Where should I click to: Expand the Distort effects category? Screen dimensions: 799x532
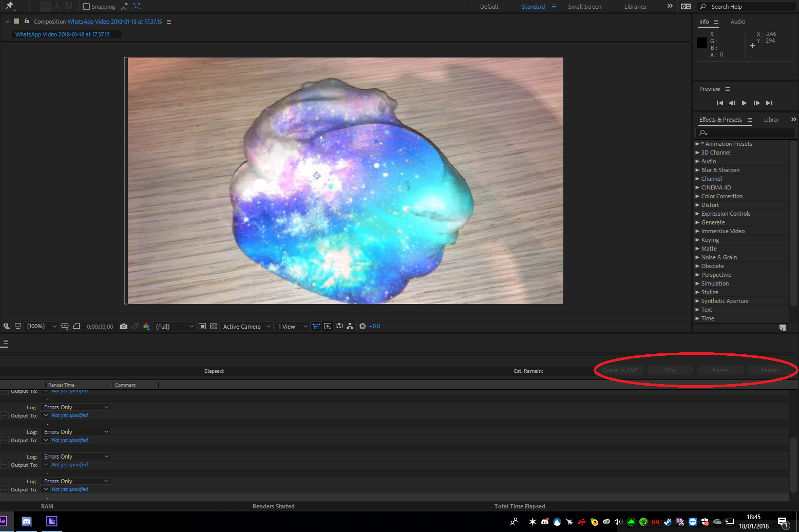697,205
